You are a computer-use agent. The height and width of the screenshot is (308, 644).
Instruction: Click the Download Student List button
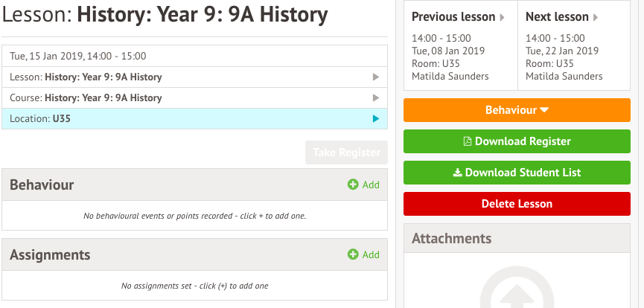(x=517, y=173)
